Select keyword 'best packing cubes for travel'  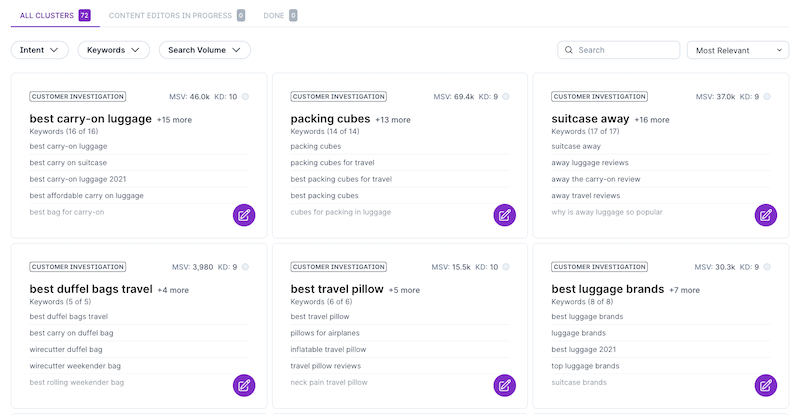click(x=341, y=179)
